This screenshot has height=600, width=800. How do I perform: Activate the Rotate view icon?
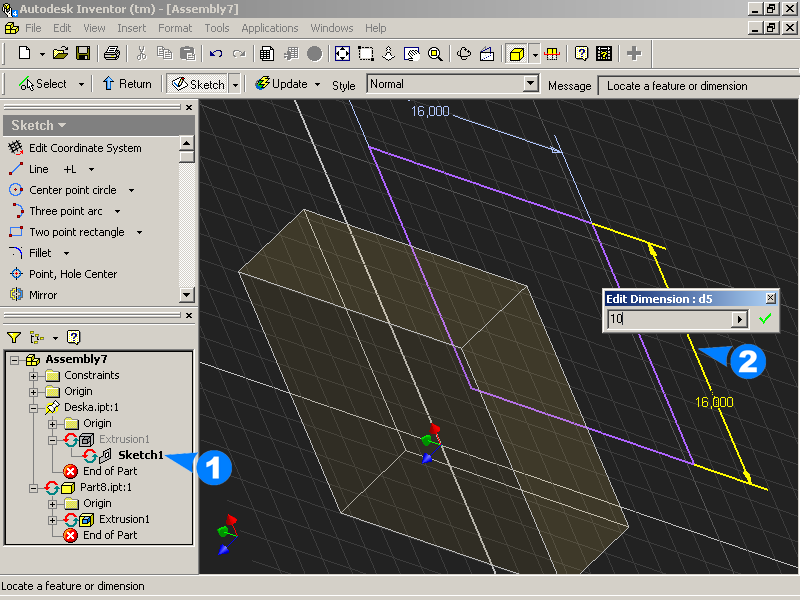[x=464, y=53]
